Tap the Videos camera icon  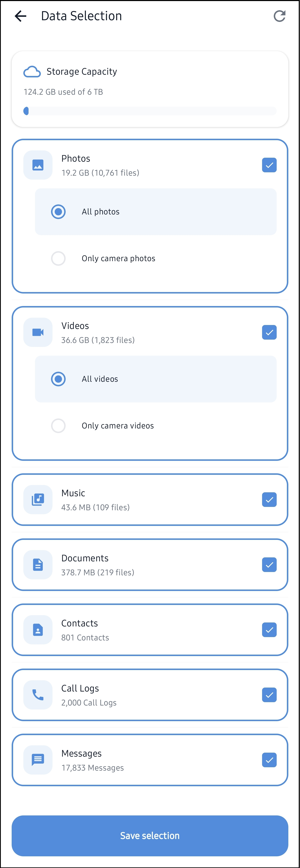[38, 332]
